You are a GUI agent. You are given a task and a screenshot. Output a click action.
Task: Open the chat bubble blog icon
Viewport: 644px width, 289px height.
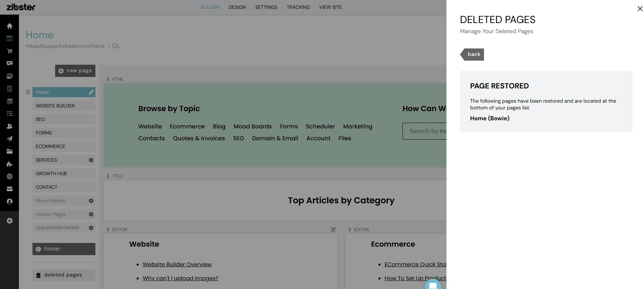point(9,63)
